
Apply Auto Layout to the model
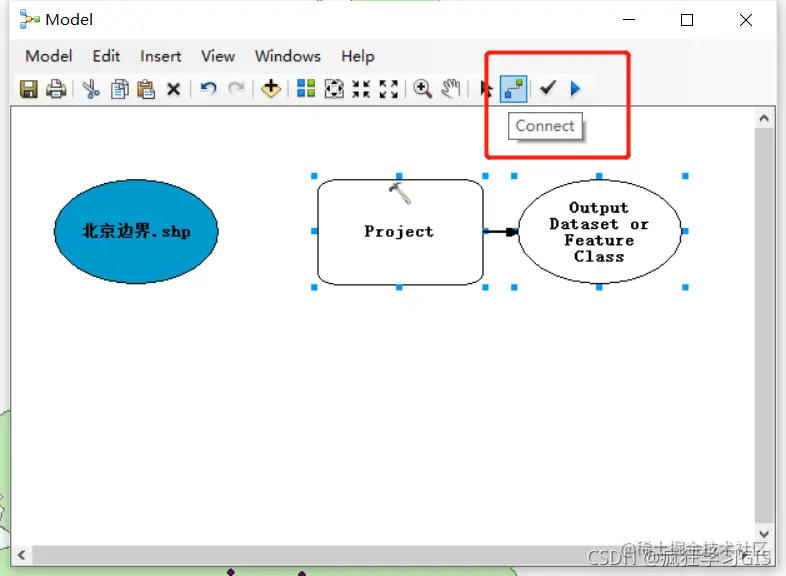306,89
